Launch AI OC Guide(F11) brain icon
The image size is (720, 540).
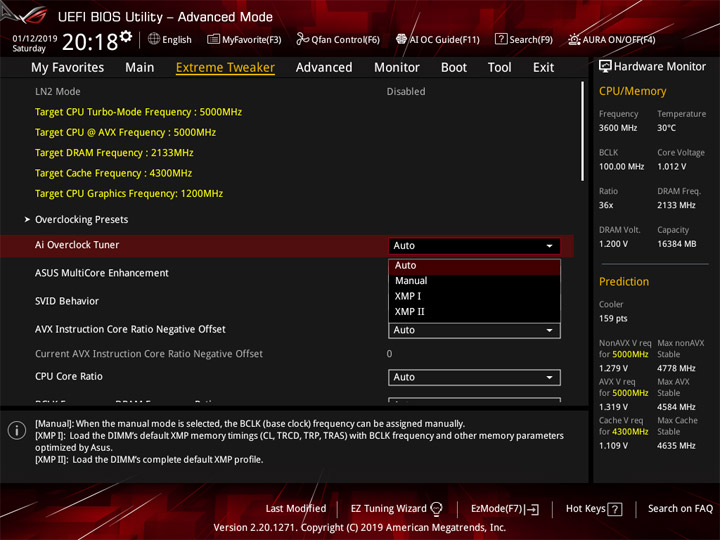(x=401, y=39)
